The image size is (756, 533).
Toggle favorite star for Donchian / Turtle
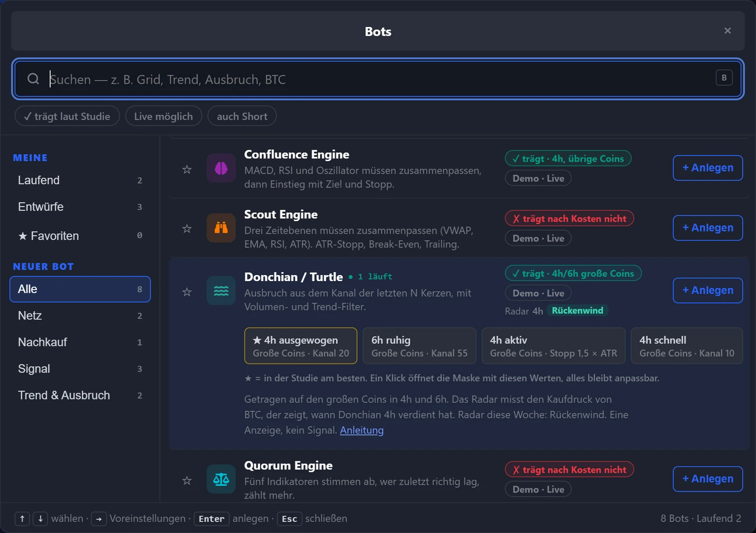click(x=187, y=292)
